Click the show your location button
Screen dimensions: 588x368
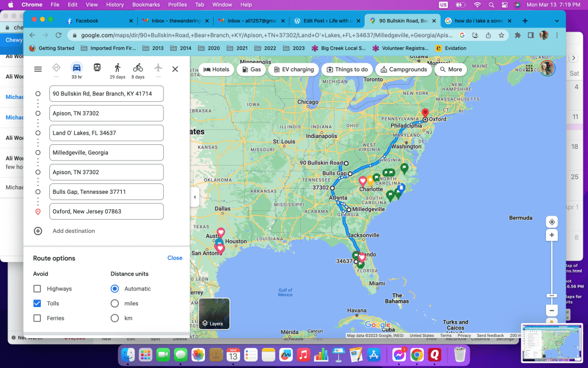coord(551,222)
